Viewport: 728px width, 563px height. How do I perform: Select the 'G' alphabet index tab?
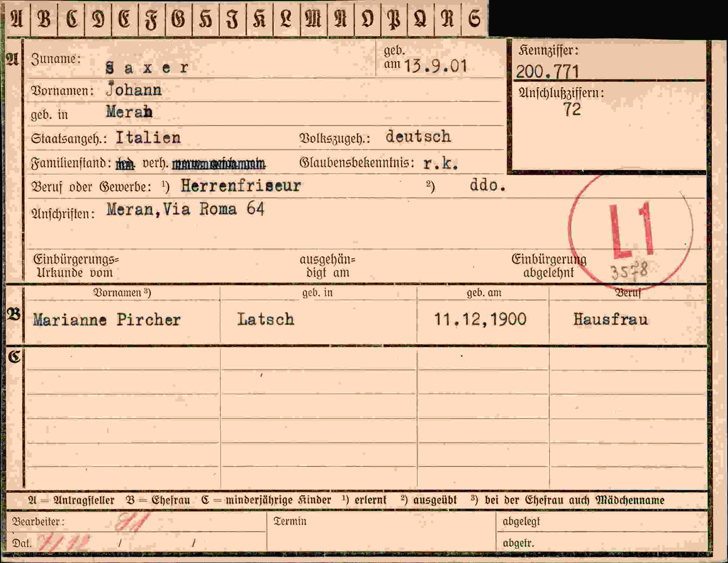click(x=179, y=19)
